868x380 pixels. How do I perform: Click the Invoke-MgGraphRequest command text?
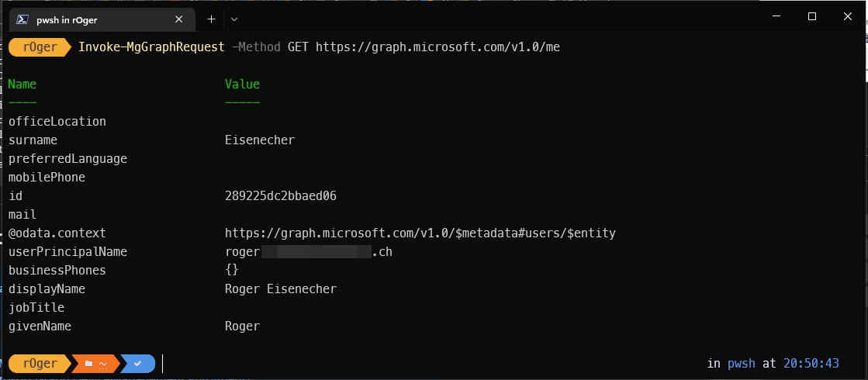(151, 47)
